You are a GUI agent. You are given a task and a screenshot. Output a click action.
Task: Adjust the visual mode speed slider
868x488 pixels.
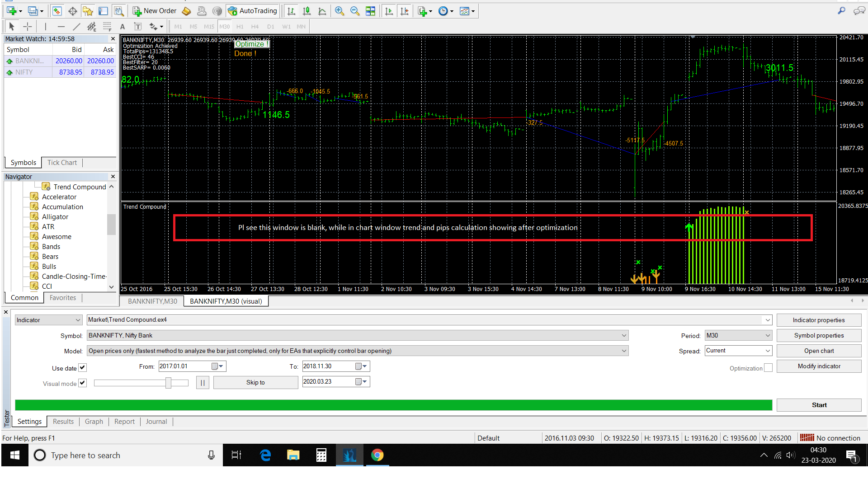pos(168,383)
